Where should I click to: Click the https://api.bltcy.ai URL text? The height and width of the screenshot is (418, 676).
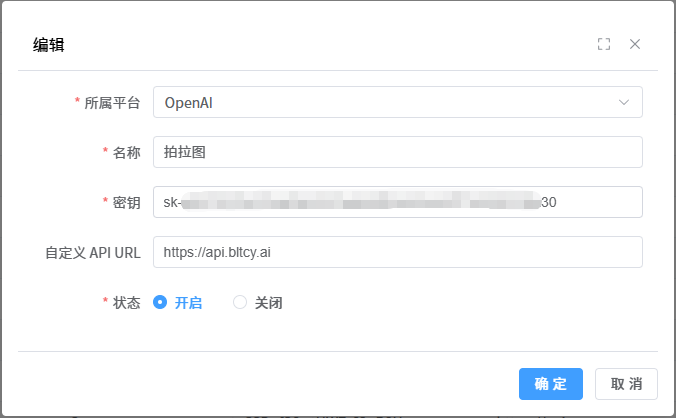point(217,252)
